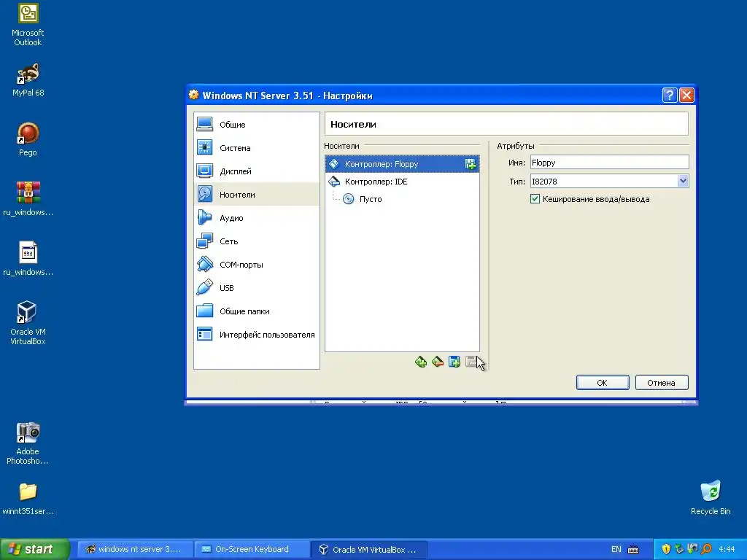747x560 pixels.
Task: Select the ru_windows archive desktop icon
Action: pos(28,199)
